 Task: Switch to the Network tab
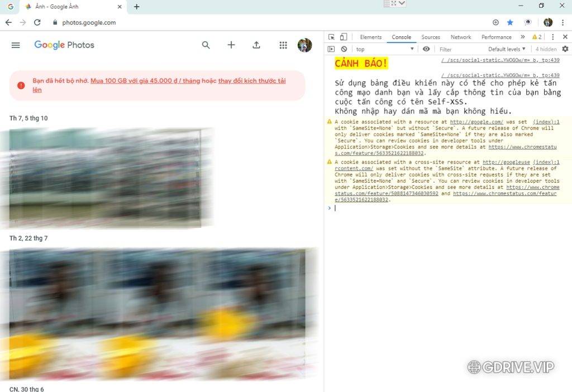(460, 37)
